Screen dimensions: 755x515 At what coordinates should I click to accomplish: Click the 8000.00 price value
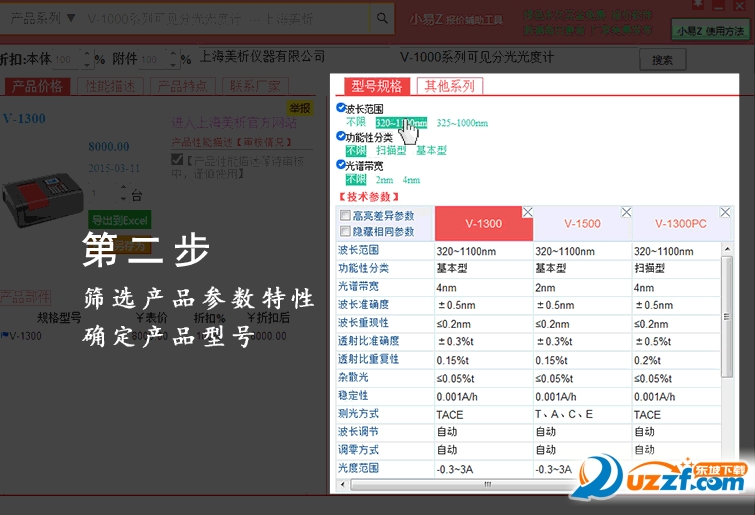pyautogui.click(x=109, y=146)
